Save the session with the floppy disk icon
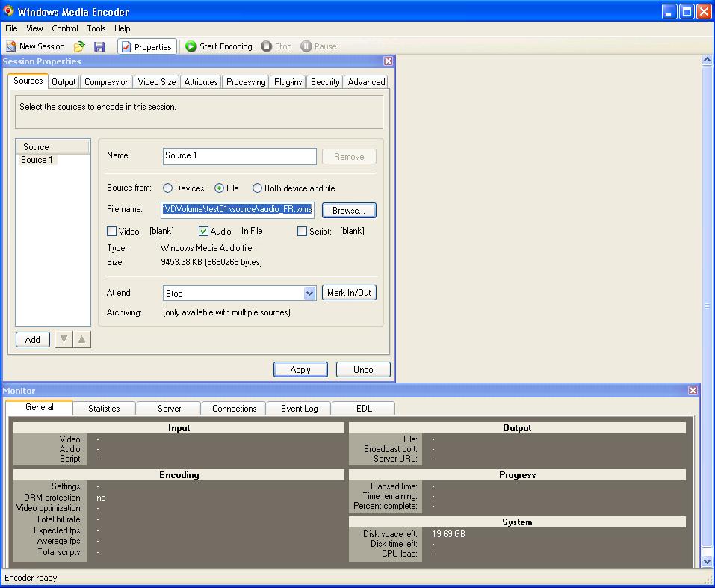 click(99, 46)
